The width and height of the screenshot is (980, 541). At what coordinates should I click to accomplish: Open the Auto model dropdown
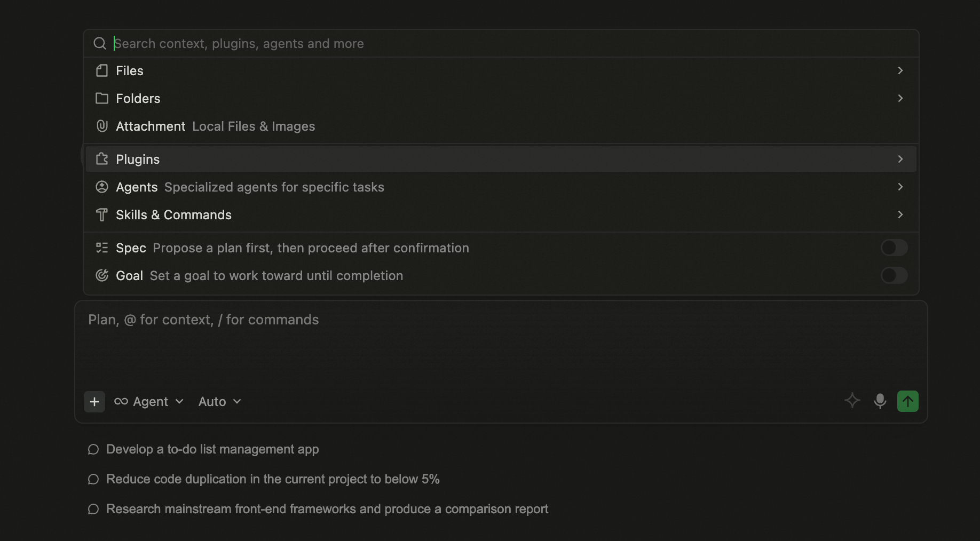coord(220,402)
